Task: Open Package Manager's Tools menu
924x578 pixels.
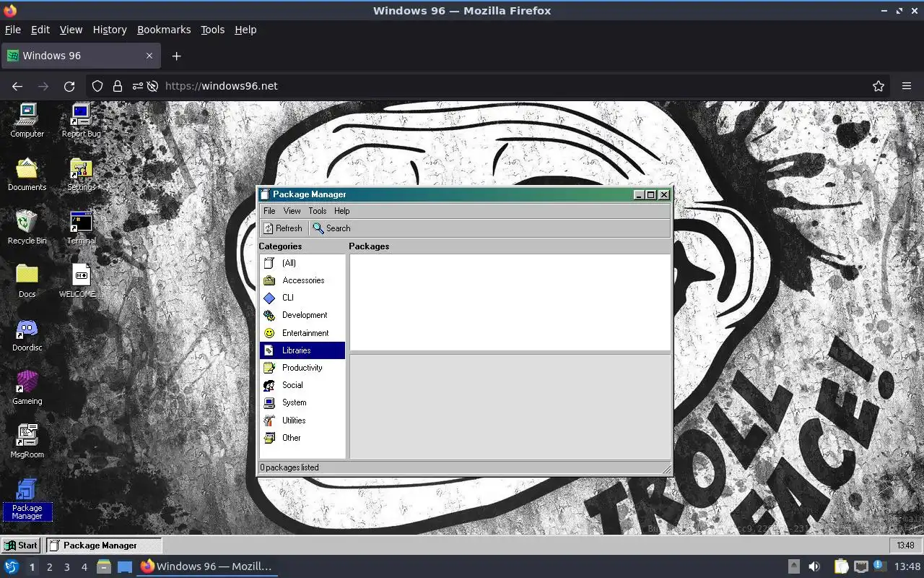Action: [x=318, y=211]
